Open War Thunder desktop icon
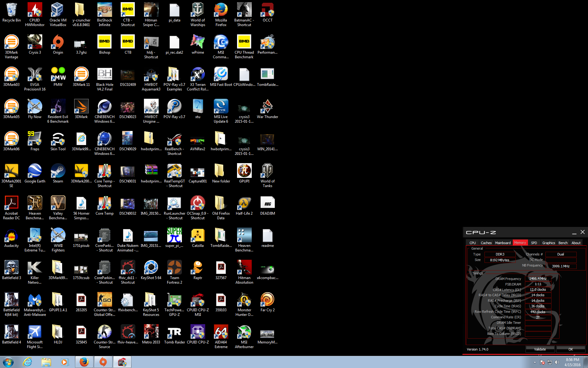Image resolution: width=588 pixels, height=368 pixels. coord(267,109)
